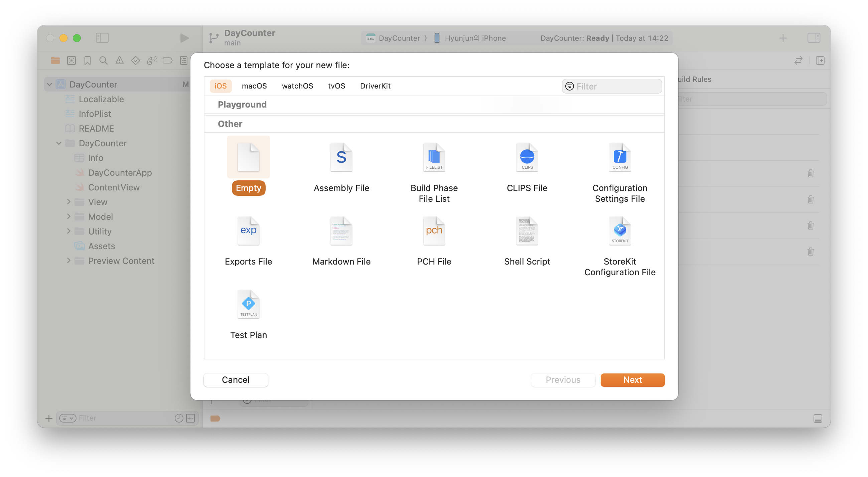Switch to the macOS platform tab

[254, 86]
